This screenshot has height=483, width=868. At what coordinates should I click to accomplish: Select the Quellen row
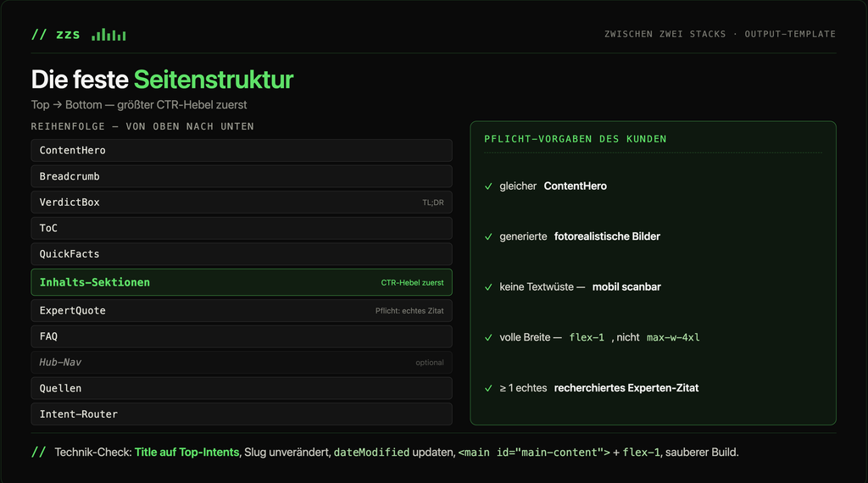pyautogui.click(x=242, y=388)
